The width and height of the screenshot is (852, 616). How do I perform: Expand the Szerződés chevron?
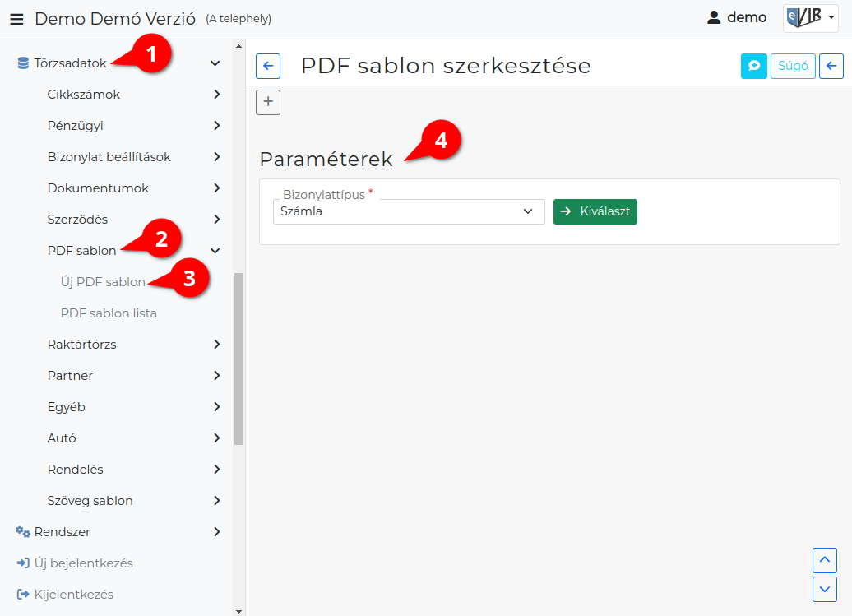[217, 220]
